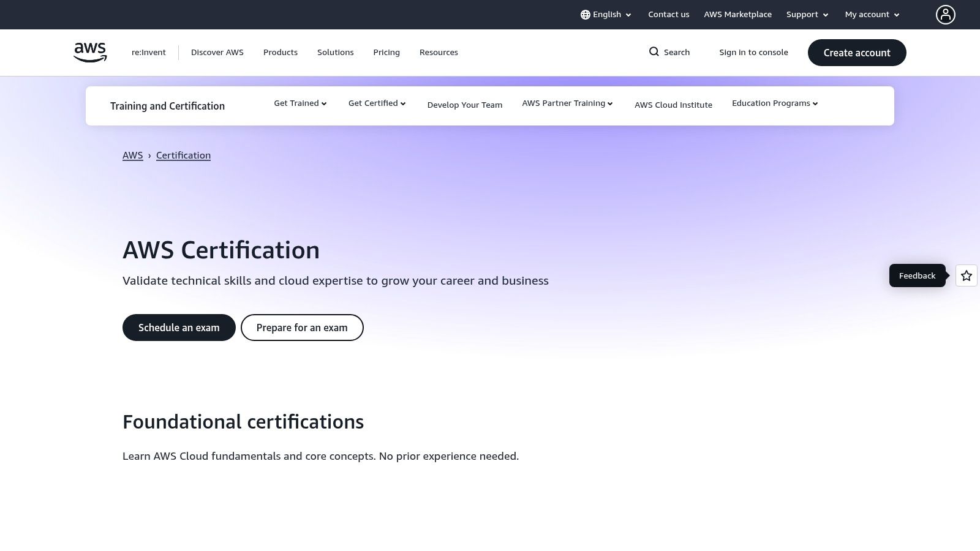Expand the Get Certified menu
Viewport: 980px width, 551px height.
click(376, 103)
